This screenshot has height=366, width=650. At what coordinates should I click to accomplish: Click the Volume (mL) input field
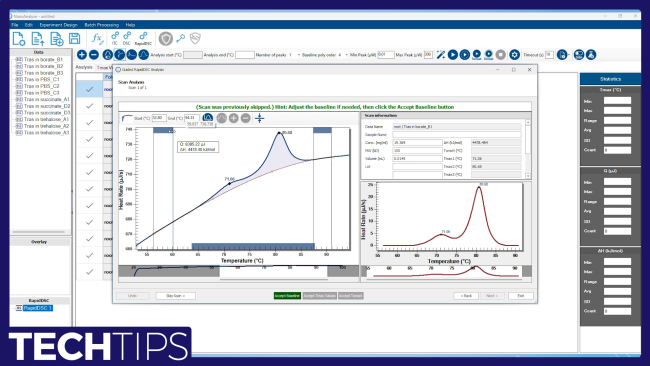point(417,158)
